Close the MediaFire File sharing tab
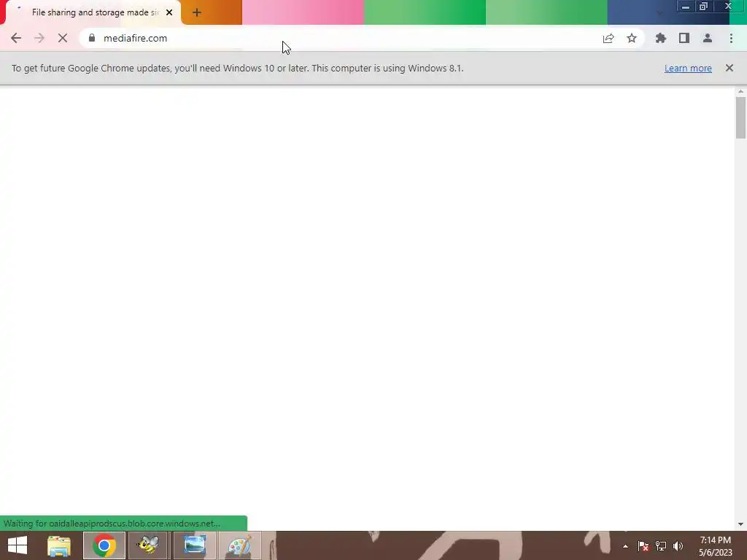 [x=169, y=13]
